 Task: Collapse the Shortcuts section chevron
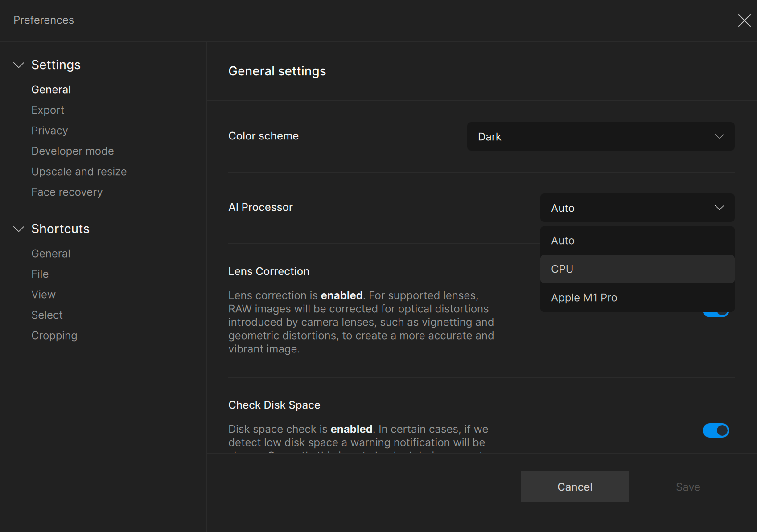click(19, 229)
